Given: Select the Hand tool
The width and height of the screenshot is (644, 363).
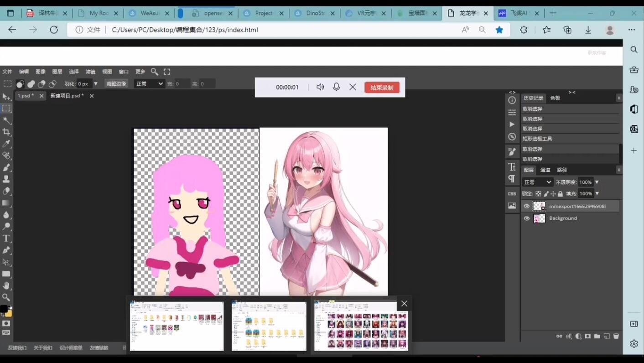Looking at the screenshot, I should pyautogui.click(x=6, y=286).
